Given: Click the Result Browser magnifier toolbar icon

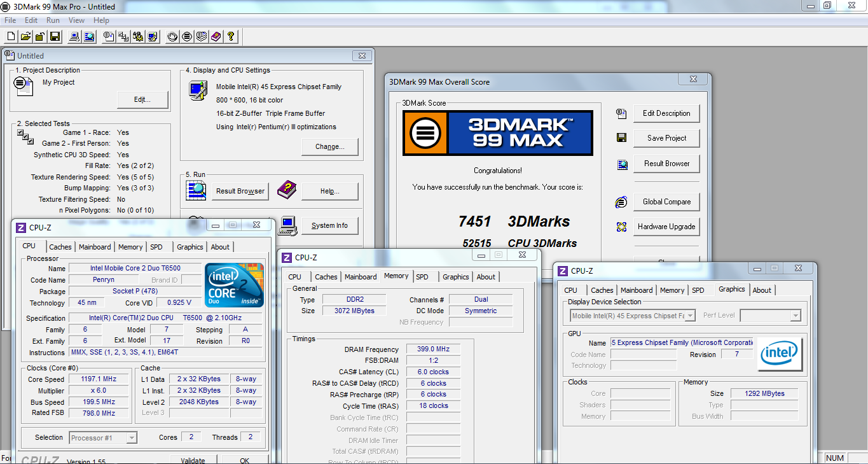Looking at the screenshot, I should tap(89, 37).
